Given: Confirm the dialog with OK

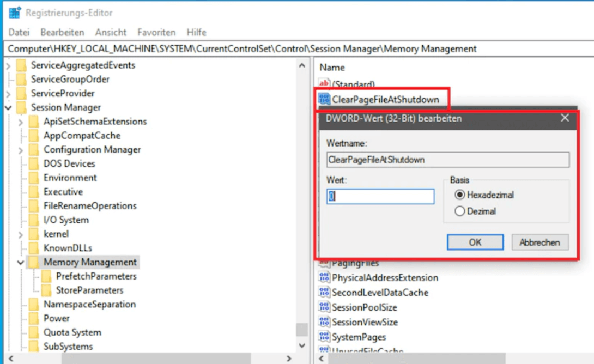Looking at the screenshot, I should [475, 242].
